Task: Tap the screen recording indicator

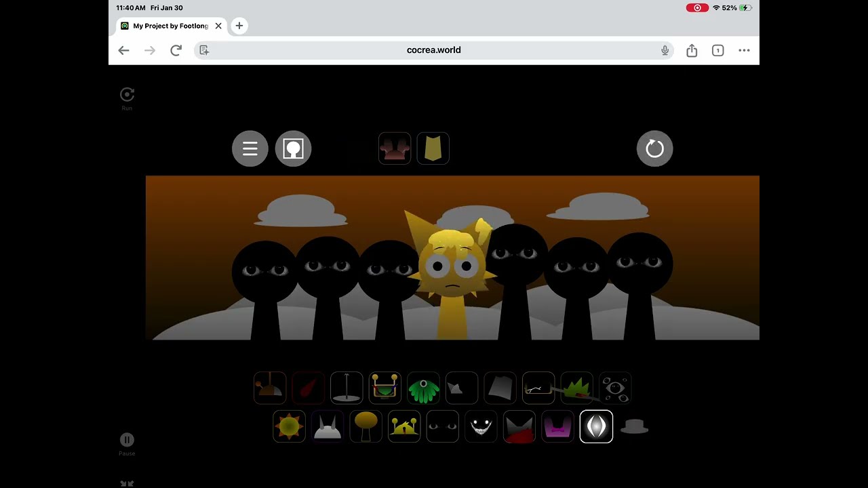Action: point(697,8)
